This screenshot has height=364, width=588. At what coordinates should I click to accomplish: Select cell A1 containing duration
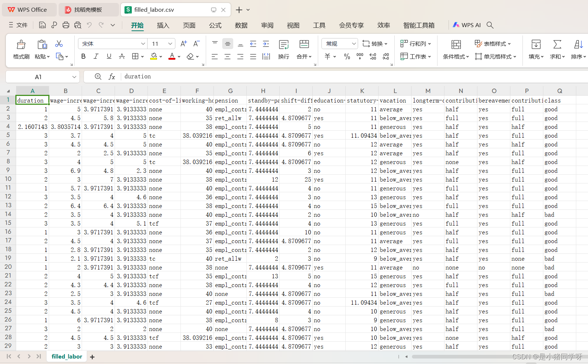pos(32,100)
